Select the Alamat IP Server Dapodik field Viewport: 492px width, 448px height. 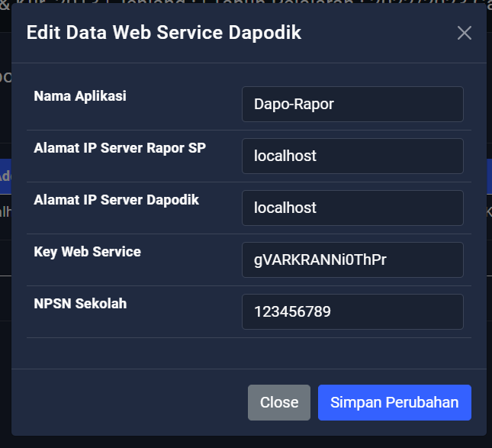tap(352, 208)
